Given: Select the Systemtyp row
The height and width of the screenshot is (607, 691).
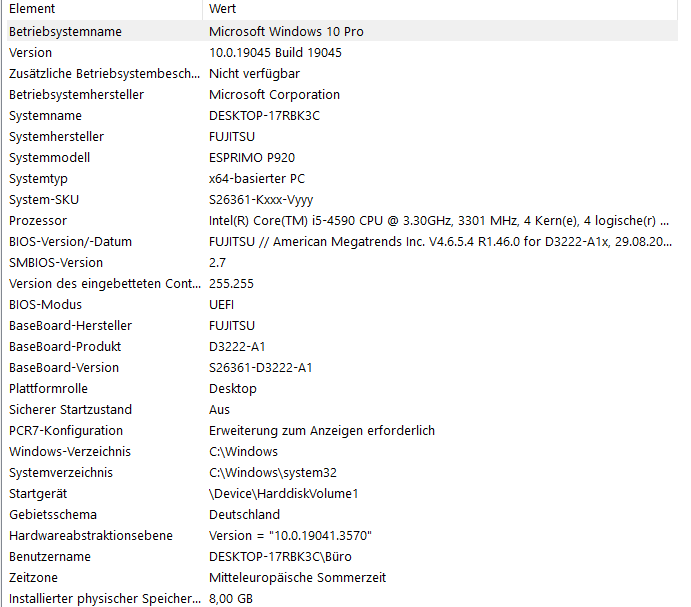Looking at the screenshot, I should [342, 179].
